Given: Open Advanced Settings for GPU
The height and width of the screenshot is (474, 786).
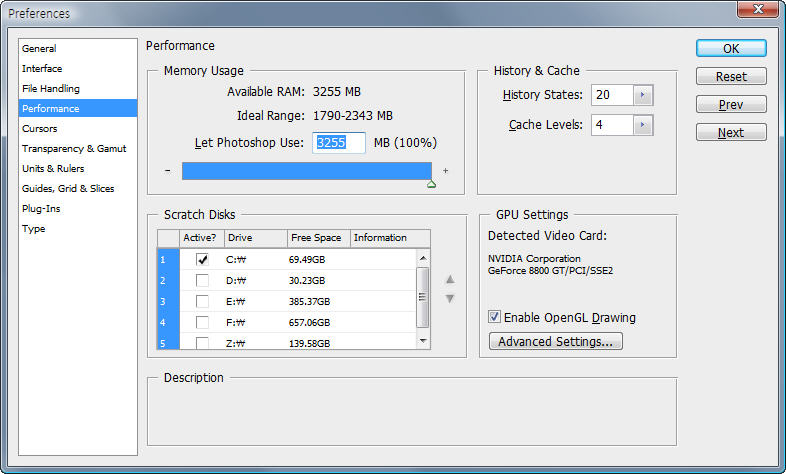Looking at the screenshot, I should [x=555, y=342].
